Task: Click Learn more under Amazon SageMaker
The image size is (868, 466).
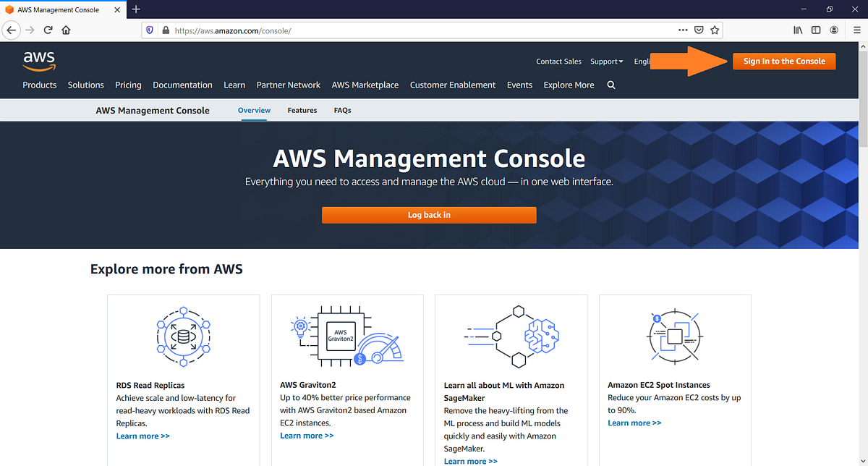Action: pos(471,461)
